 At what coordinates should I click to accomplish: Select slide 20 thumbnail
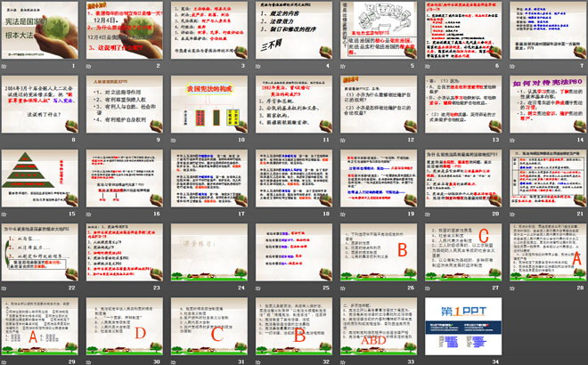463,178
